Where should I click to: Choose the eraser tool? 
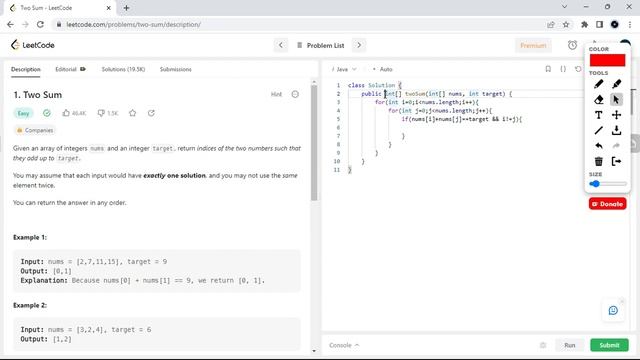point(598,100)
